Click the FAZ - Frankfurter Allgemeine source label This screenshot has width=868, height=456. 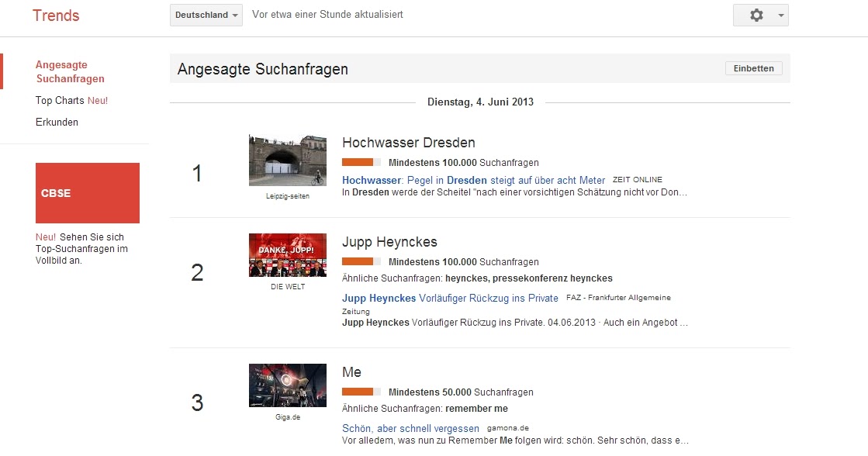point(618,297)
